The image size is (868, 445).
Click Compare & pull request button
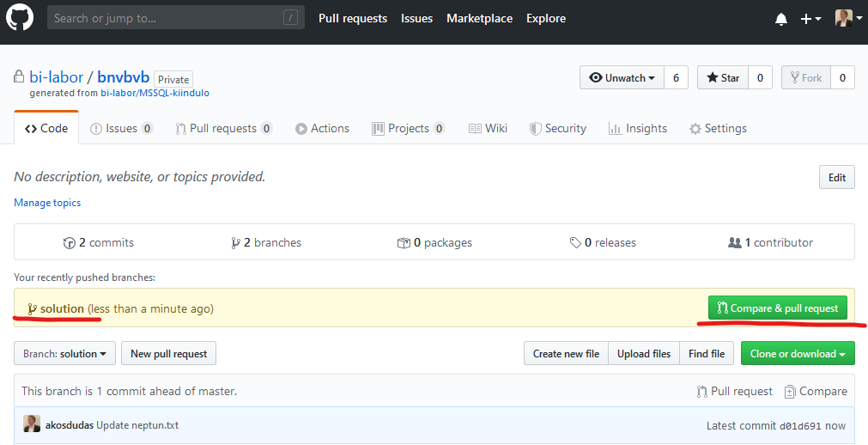coord(778,308)
